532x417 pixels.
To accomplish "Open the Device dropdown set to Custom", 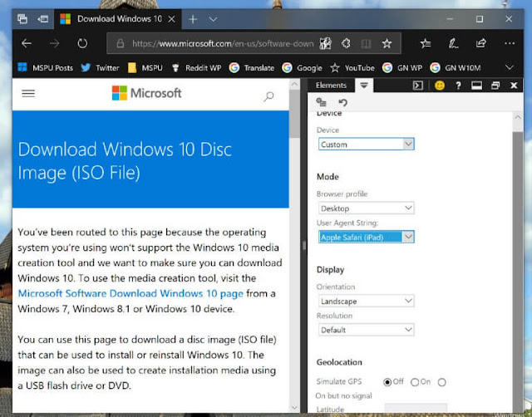I will coord(367,144).
